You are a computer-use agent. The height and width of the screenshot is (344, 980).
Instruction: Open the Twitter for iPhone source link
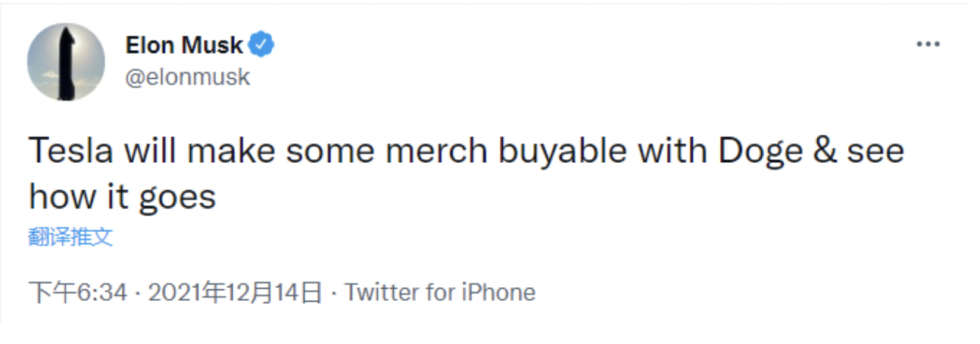pos(440,292)
